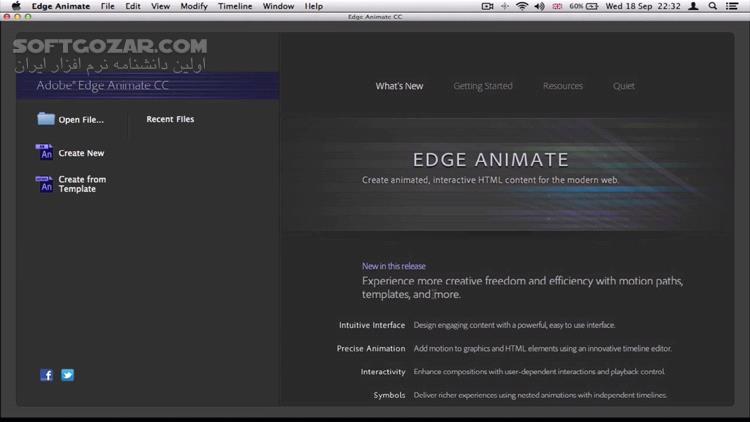Open the View menu
The width and height of the screenshot is (750, 422).
click(160, 6)
